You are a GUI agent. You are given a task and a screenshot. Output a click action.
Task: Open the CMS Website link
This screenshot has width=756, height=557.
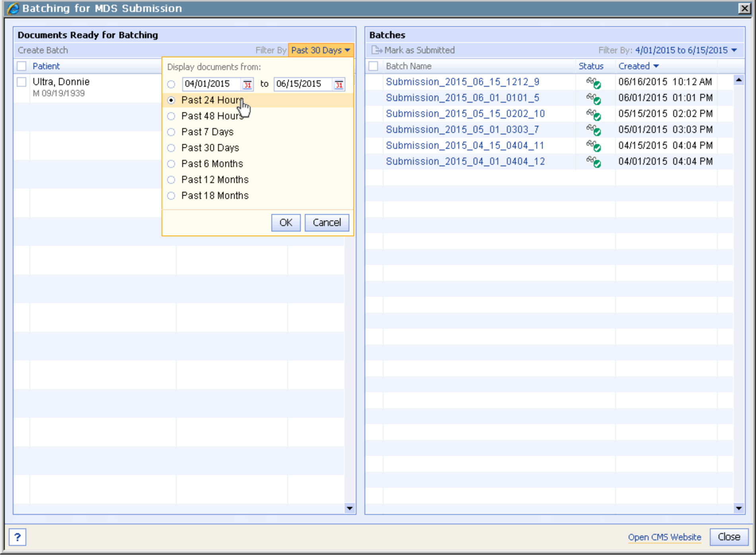click(664, 537)
